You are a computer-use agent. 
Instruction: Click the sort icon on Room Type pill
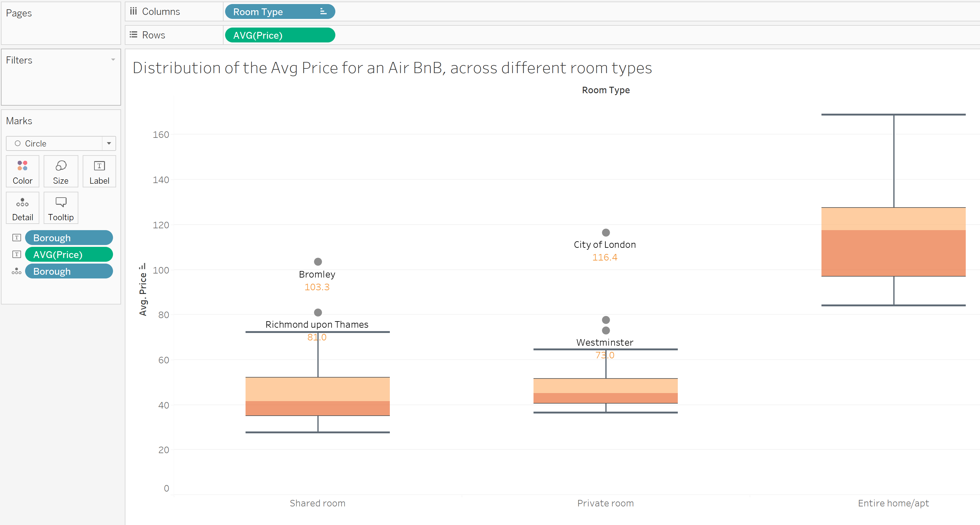click(x=323, y=12)
